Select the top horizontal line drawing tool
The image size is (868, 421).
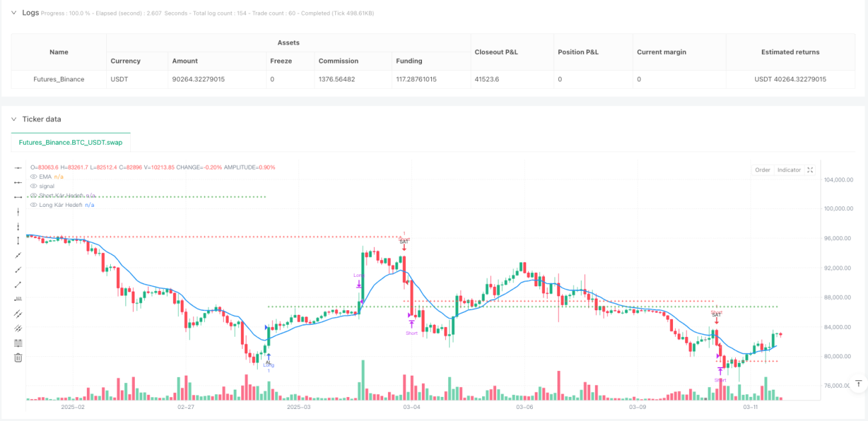tap(18, 167)
